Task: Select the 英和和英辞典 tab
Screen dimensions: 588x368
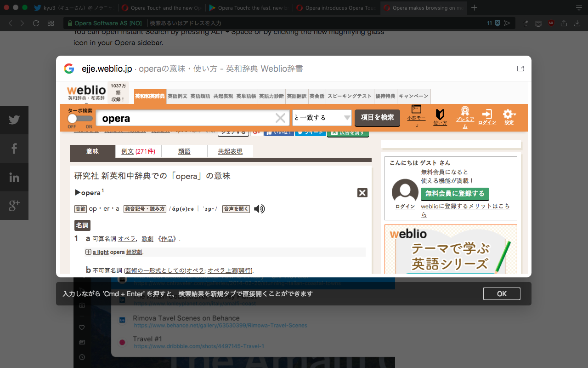Action: 150,96
